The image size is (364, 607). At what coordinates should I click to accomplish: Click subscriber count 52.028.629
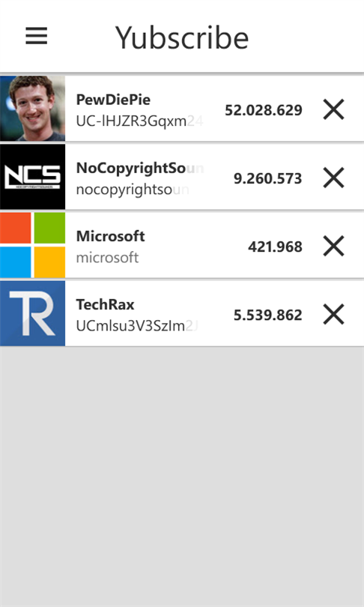pos(264,110)
